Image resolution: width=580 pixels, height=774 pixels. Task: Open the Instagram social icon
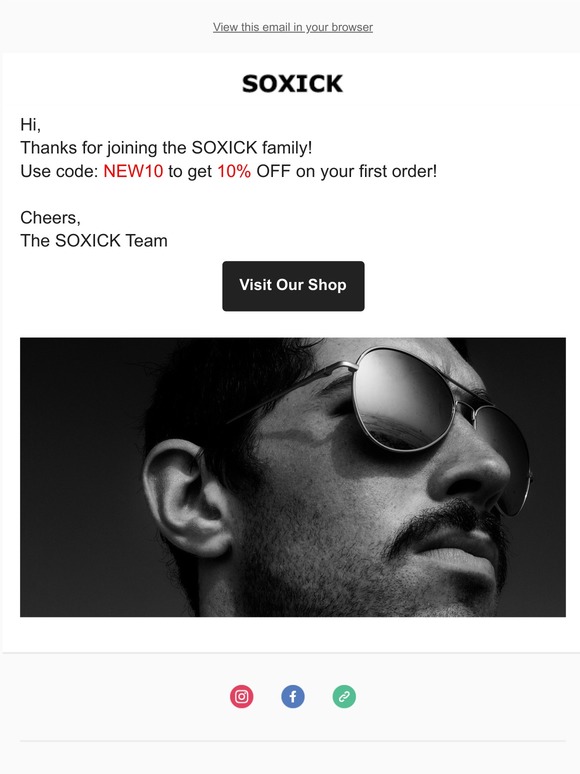coord(241,697)
